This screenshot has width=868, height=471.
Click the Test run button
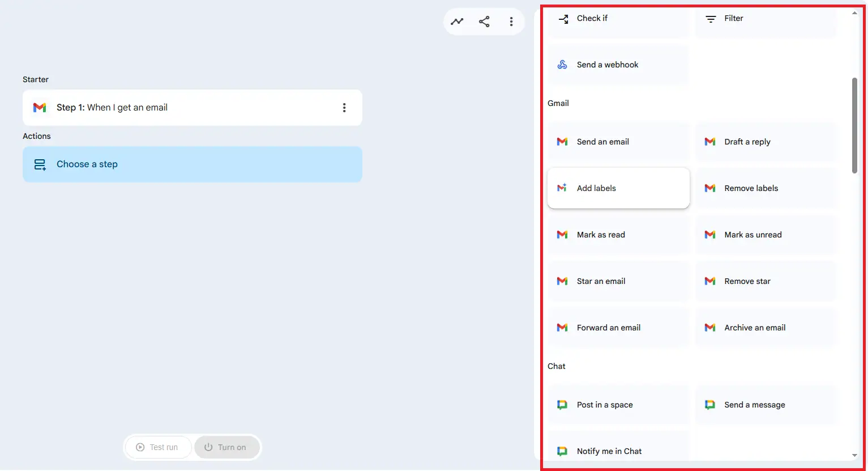coord(158,447)
